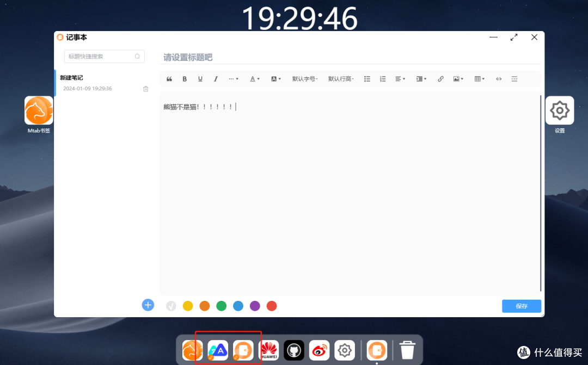Open the settings gear icon in dock
The width and height of the screenshot is (588, 365).
pyautogui.click(x=345, y=350)
